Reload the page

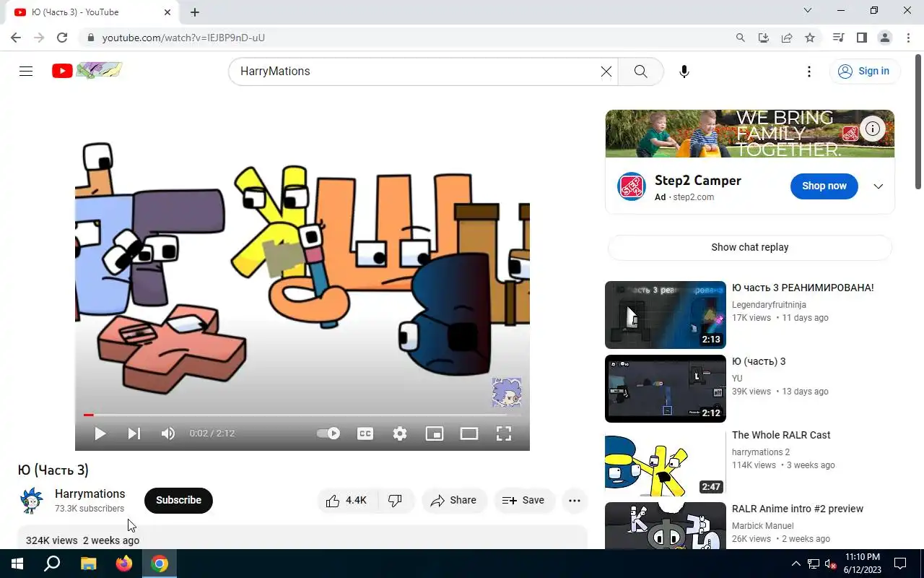(x=62, y=38)
